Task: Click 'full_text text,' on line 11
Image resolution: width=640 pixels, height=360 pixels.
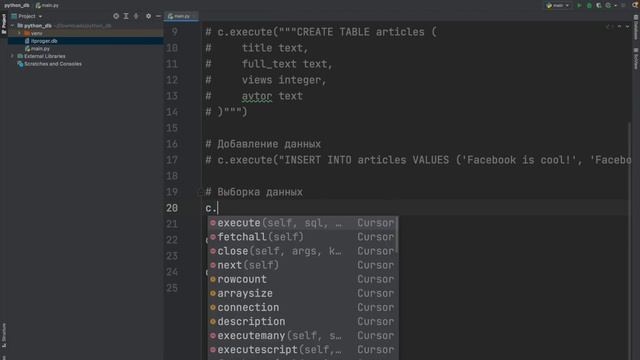Action: [x=287, y=64]
